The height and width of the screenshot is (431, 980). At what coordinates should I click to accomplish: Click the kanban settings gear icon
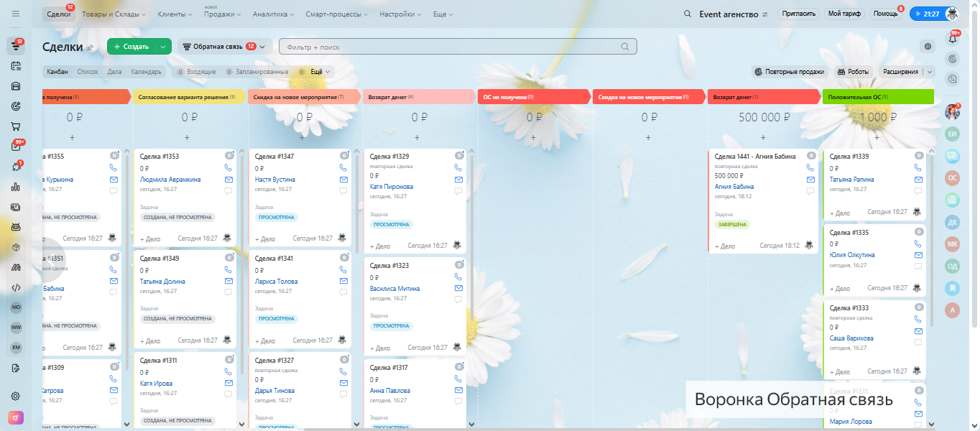point(928,47)
